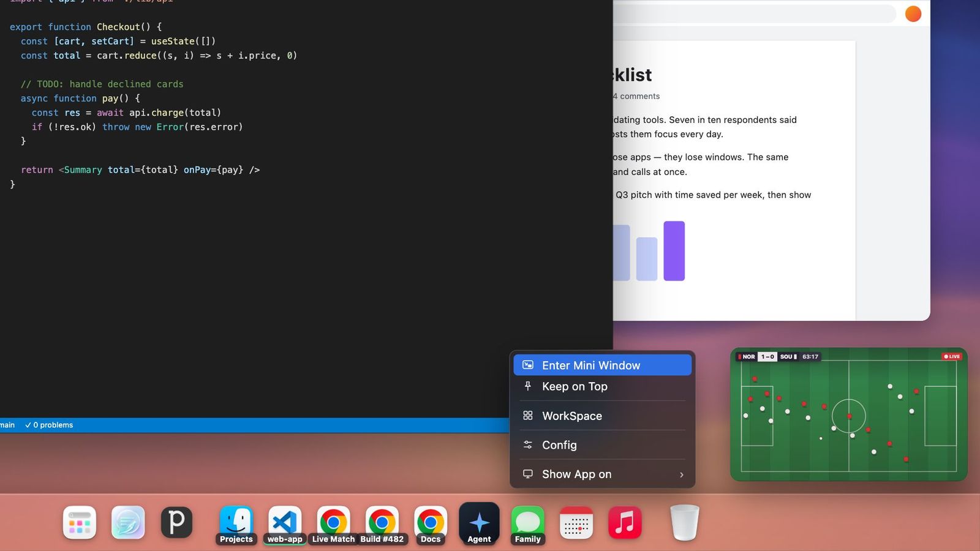Image resolution: width=980 pixels, height=551 pixels.
Task: Expand the Show App on submenu
Action: (602, 474)
